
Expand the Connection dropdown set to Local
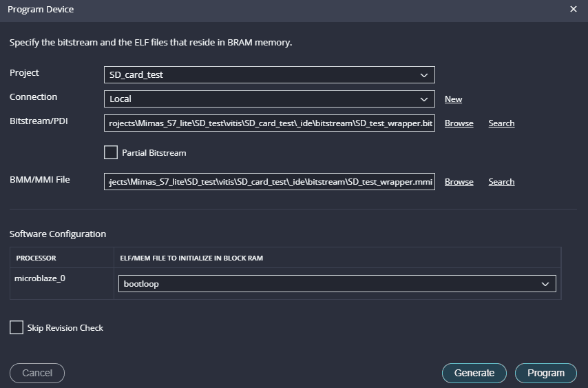click(x=269, y=99)
